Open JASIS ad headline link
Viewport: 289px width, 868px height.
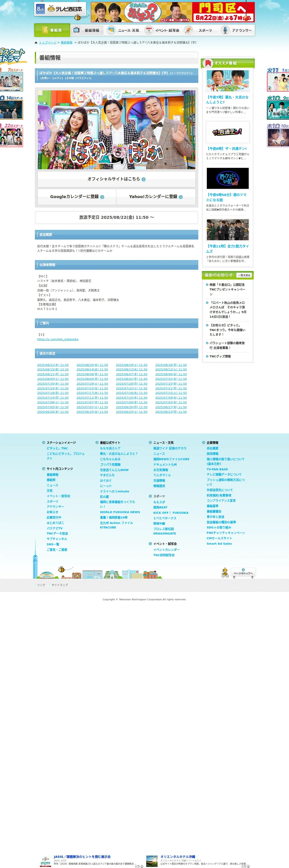[82, 857]
